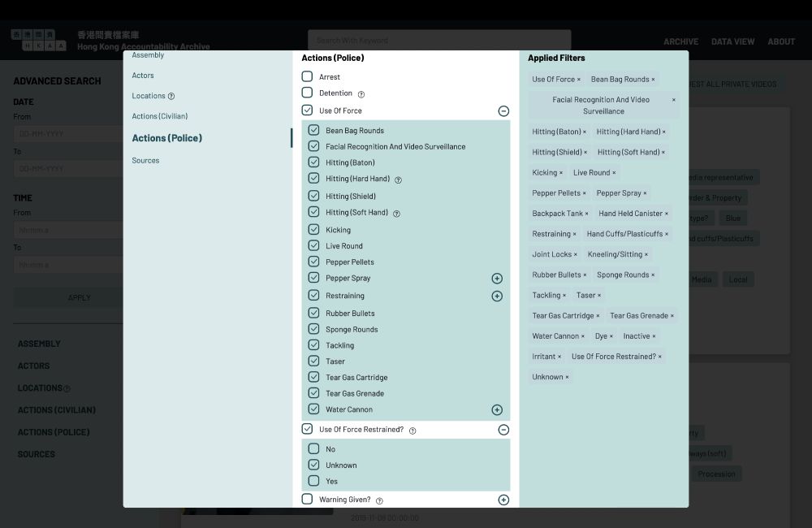Remove the Bean Bag Rounds applied filter
The image size is (812, 528).
(x=653, y=80)
